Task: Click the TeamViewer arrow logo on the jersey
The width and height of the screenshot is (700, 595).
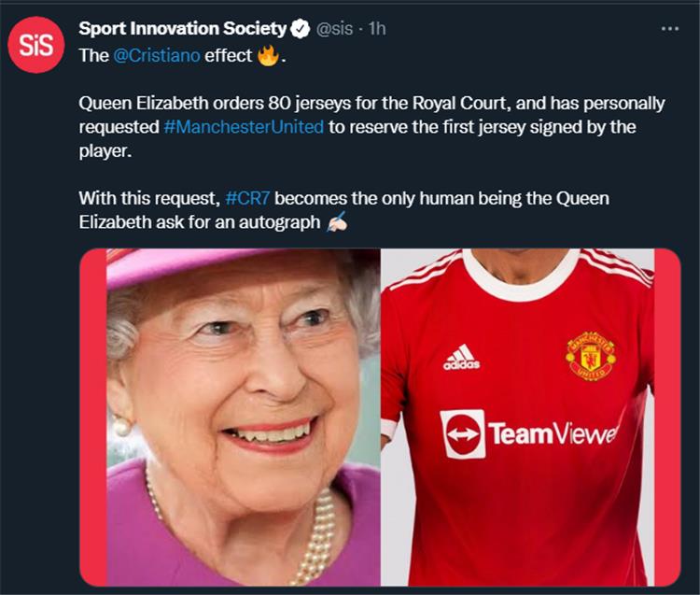Action: pos(463,433)
